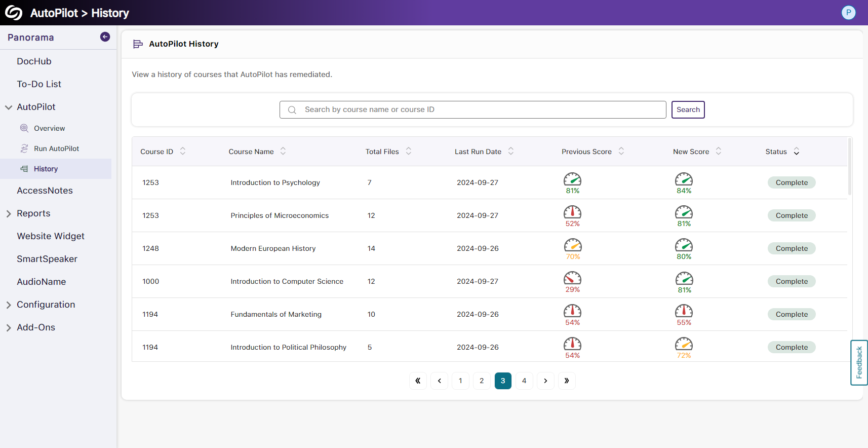Click the Search button
The height and width of the screenshot is (448, 868).
pos(688,109)
